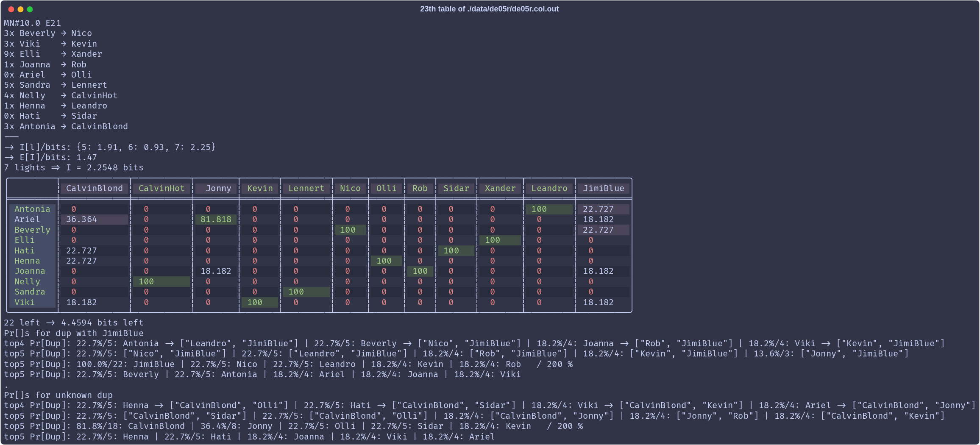
Task: Click the window title mentioning de05r.col.out
Action: click(489, 9)
